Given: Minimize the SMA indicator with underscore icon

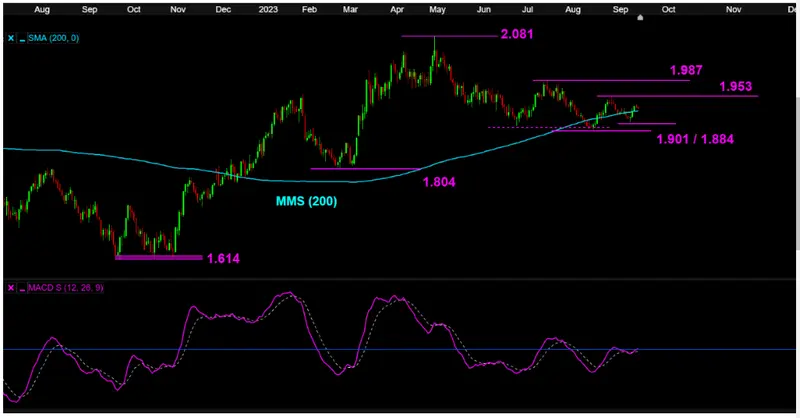Looking at the screenshot, I should coord(22,38).
